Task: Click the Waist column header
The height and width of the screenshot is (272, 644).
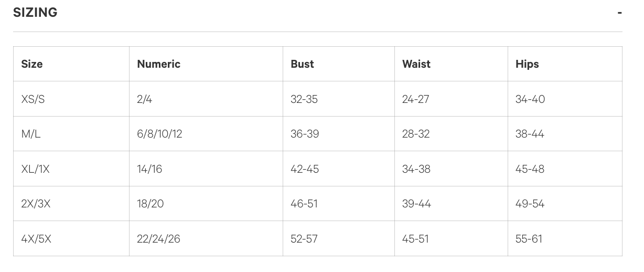Action: click(x=416, y=64)
